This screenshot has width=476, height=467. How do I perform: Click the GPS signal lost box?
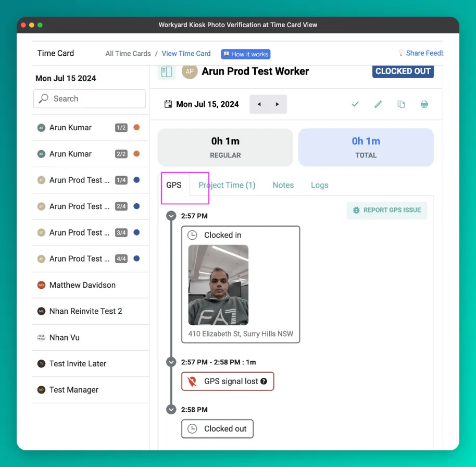pyautogui.click(x=228, y=382)
